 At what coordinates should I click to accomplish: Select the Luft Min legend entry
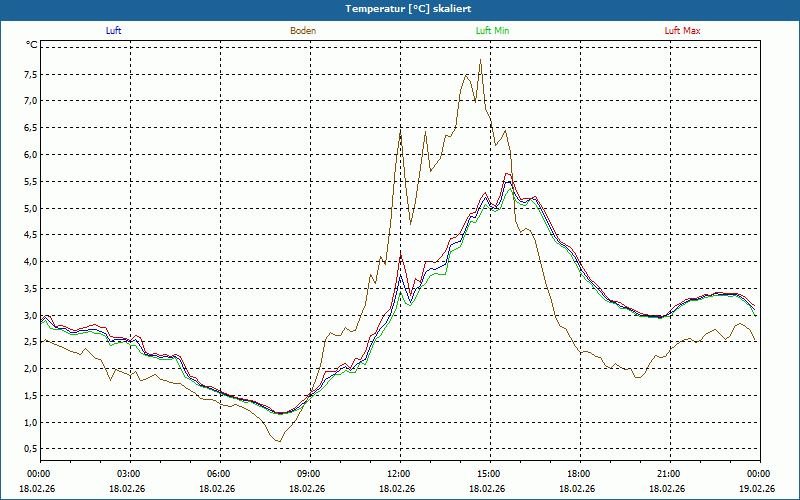coord(492,31)
